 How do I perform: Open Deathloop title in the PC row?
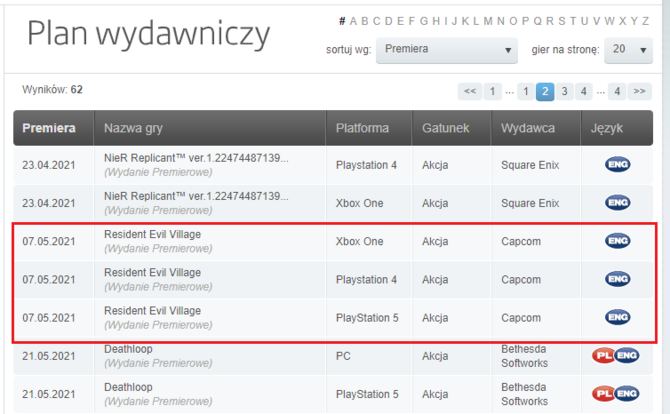click(128, 349)
